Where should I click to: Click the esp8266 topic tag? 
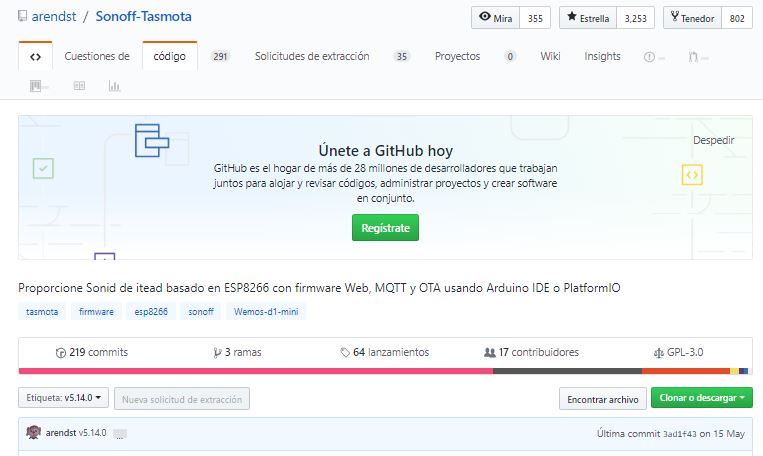point(151,311)
